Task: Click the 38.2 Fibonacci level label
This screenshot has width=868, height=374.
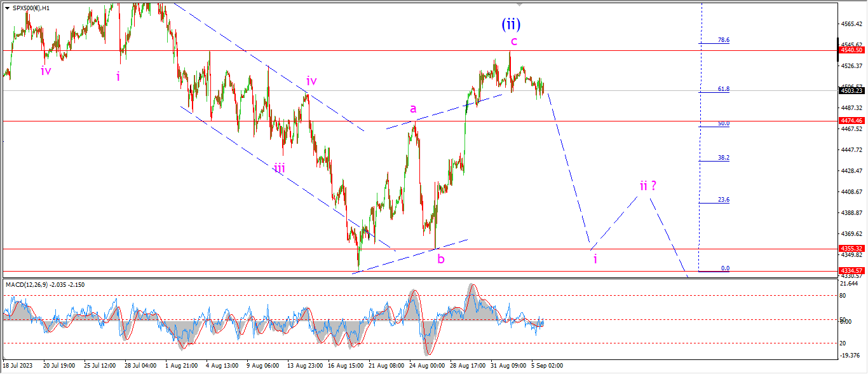Action: [x=724, y=158]
